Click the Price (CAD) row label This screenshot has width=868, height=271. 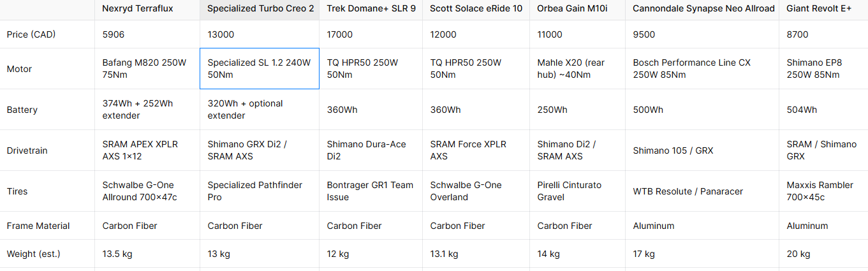31,34
